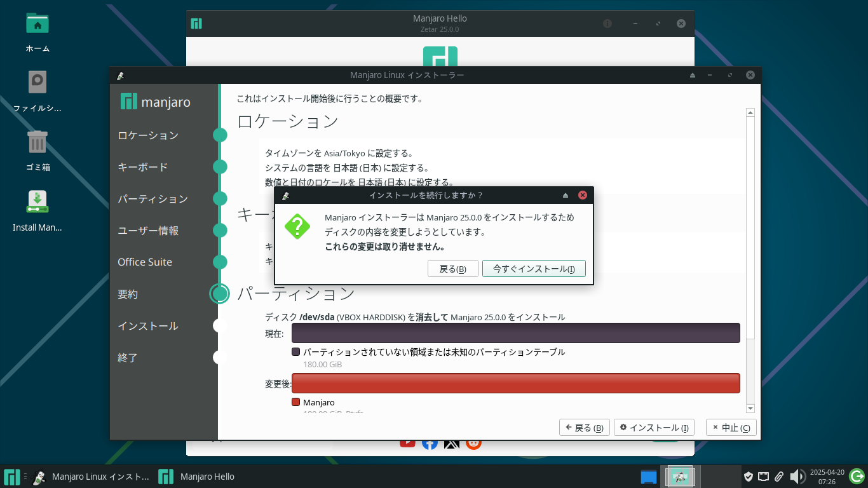The height and width of the screenshot is (488, 868).
Task: Click the パーティション heading in the summary
Action: [x=296, y=294]
